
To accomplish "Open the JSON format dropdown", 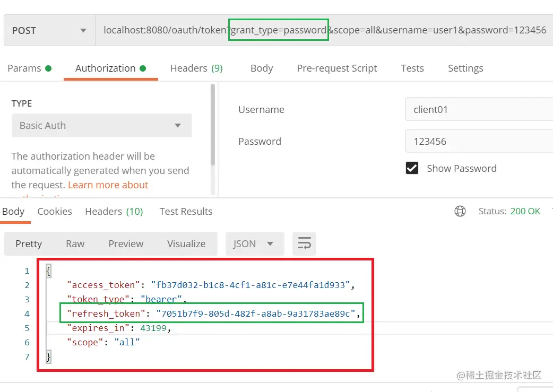I will [255, 243].
